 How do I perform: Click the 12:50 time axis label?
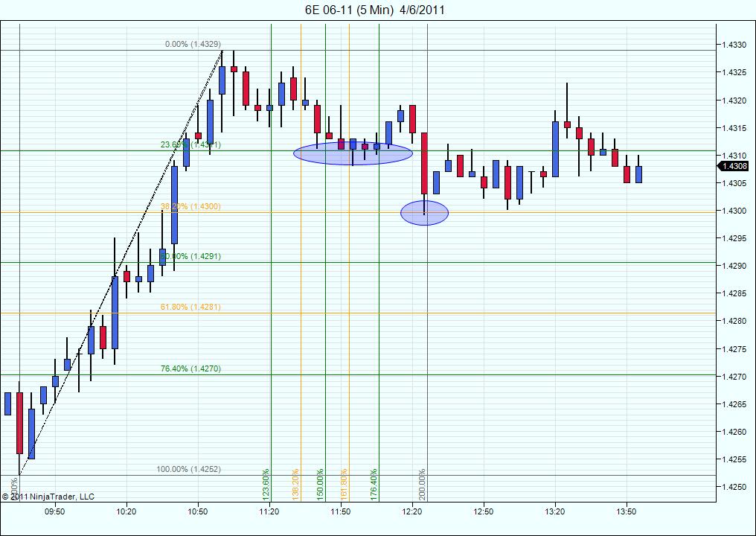pos(484,511)
